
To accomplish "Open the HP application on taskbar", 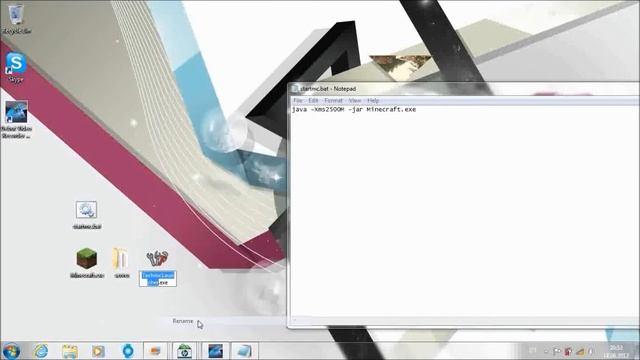I will tap(184, 351).
